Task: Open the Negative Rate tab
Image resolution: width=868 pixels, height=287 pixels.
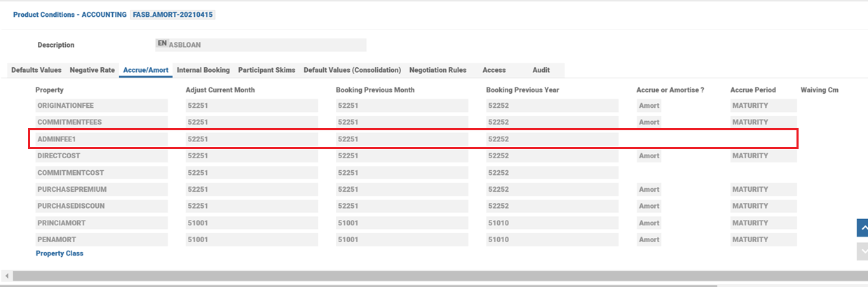Action: click(x=92, y=70)
